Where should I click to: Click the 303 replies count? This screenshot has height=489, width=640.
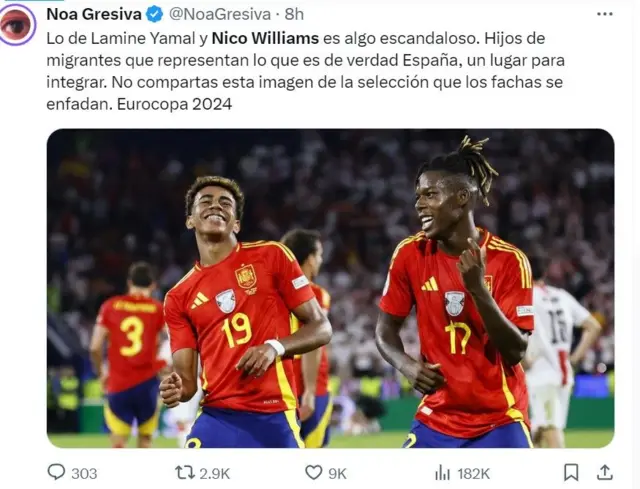pyautogui.click(x=84, y=473)
